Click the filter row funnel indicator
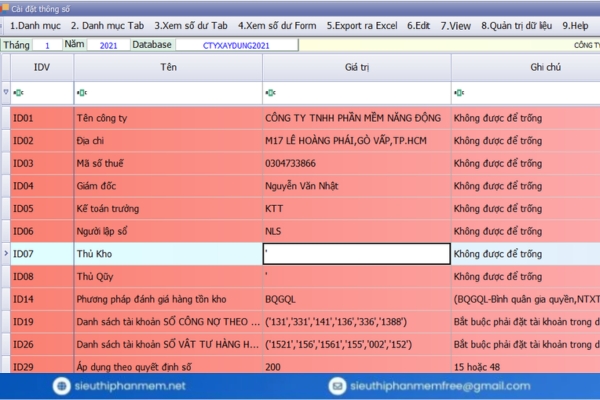This screenshot has height=400, width=600. (6, 92)
